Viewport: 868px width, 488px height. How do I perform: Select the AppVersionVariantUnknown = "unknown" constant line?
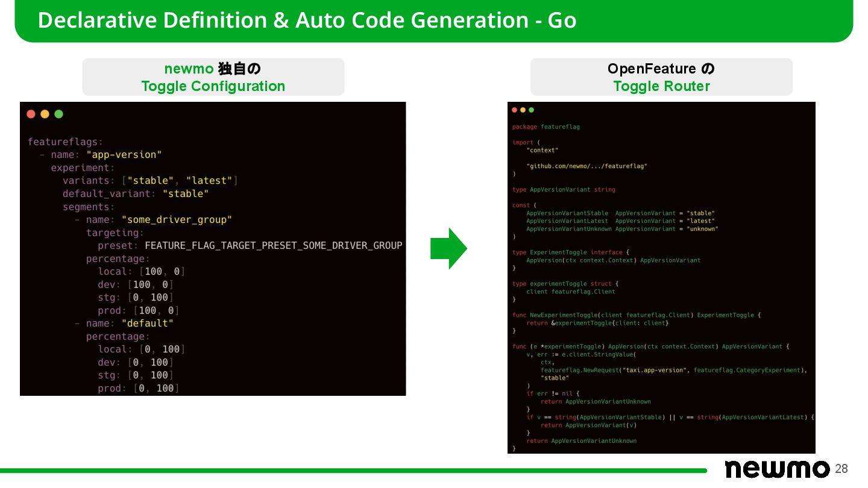(x=623, y=229)
